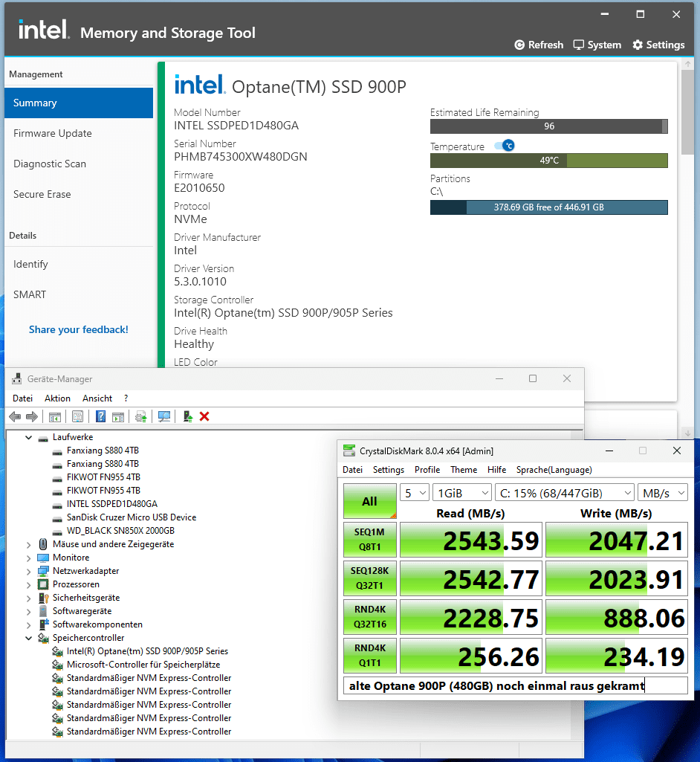Open the SMART details page
This screenshot has width=700, height=762.
point(79,294)
